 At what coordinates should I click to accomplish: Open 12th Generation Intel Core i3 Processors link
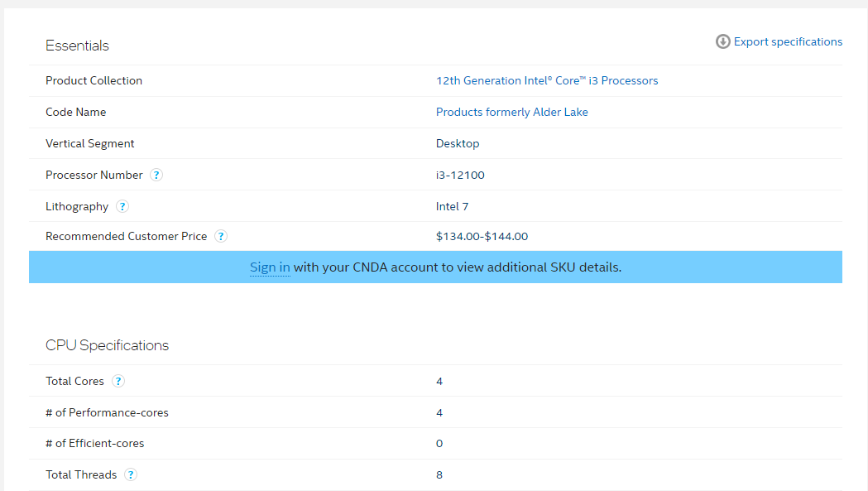click(x=547, y=80)
